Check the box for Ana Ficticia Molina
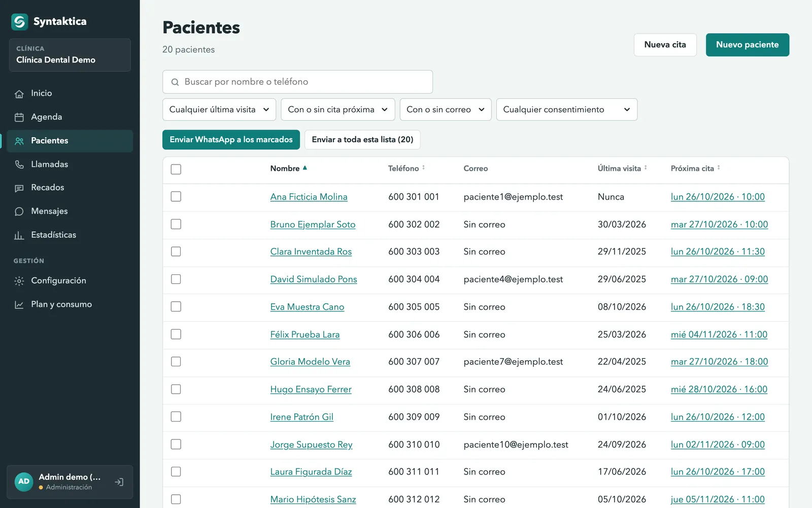 (x=176, y=197)
